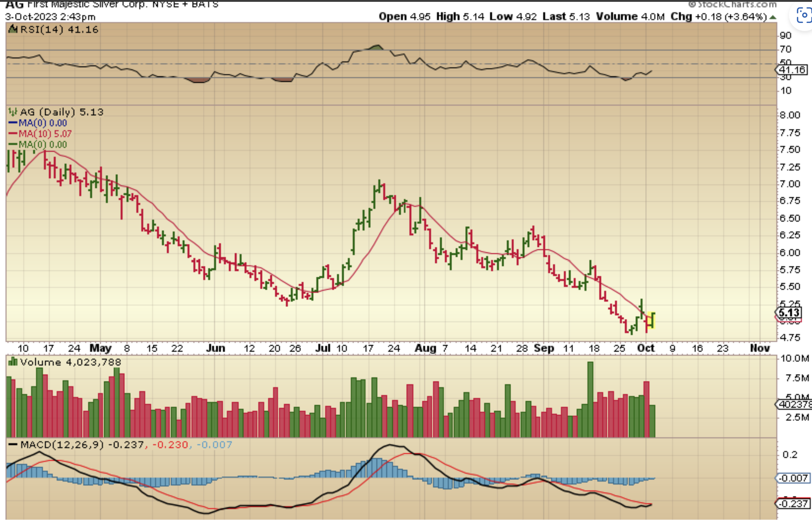Click the 41.16 RSI value tag
This screenshot has width=812, height=520.
(x=792, y=70)
